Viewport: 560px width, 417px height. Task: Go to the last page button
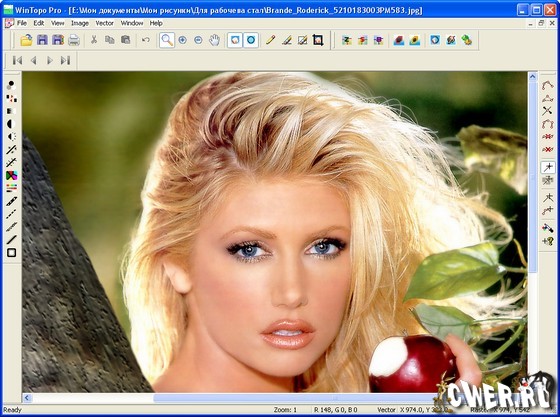[x=65, y=60]
